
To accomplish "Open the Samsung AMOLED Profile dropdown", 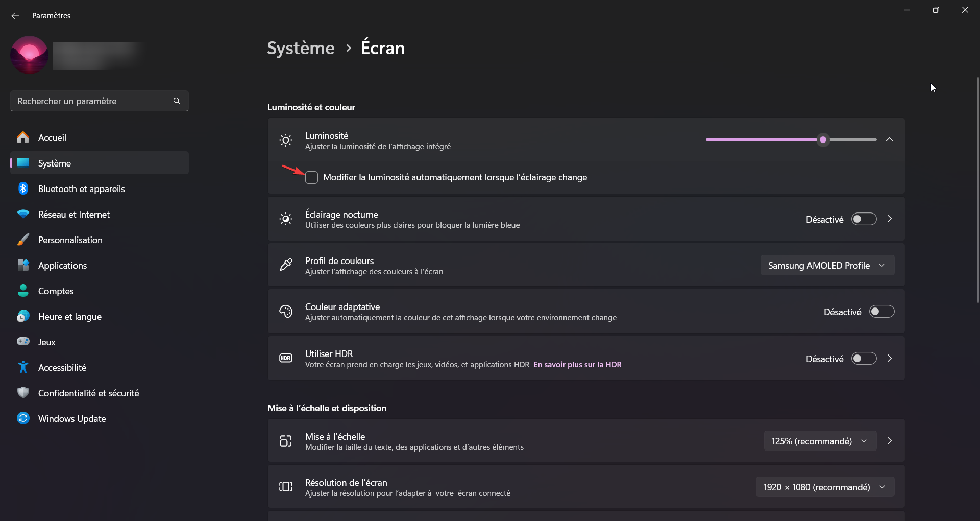I will [x=827, y=265].
